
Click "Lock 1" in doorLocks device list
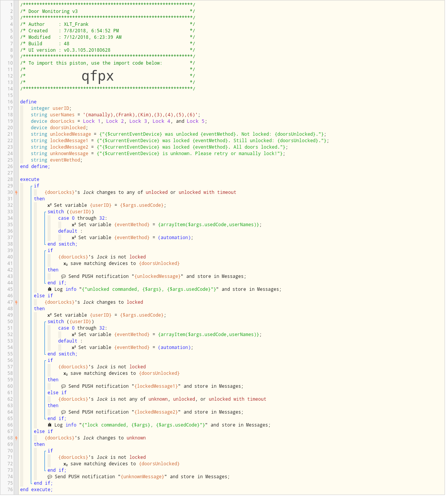(x=92, y=121)
